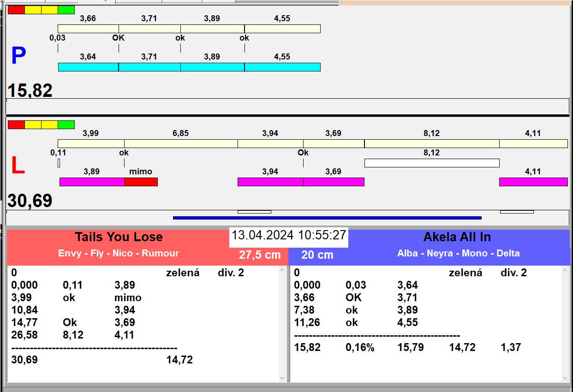
Task: Select the Tails You Lose team header
Action: 119,237
